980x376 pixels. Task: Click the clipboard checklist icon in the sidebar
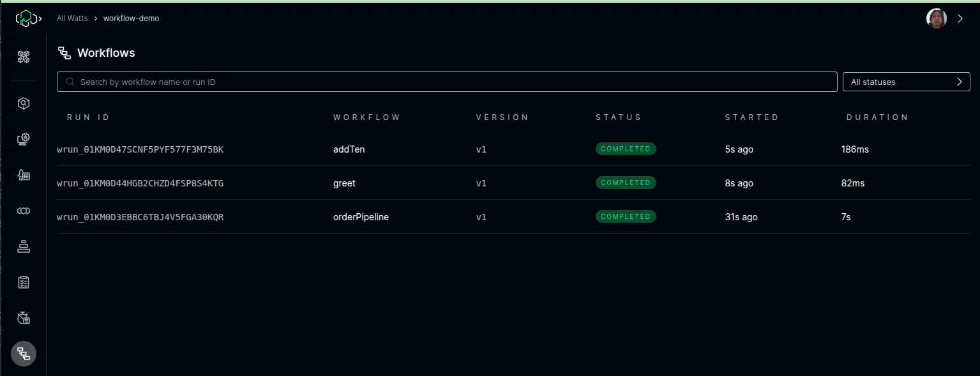[x=24, y=282]
